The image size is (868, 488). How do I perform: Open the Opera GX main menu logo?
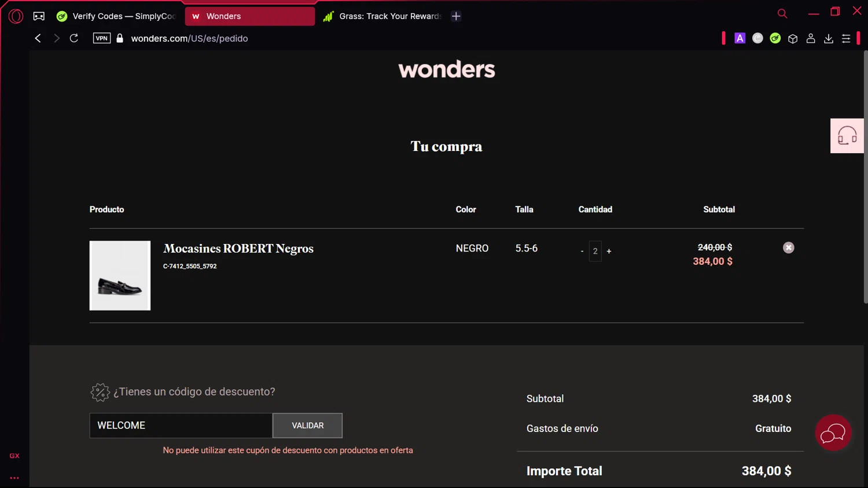pos(16,16)
